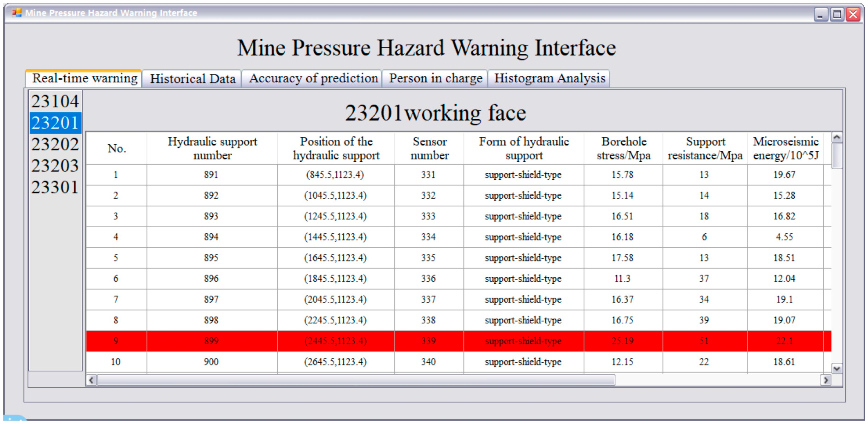Choose working face 23301 from list
This screenshot has width=868, height=424.
pyautogui.click(x=55, y=187)
